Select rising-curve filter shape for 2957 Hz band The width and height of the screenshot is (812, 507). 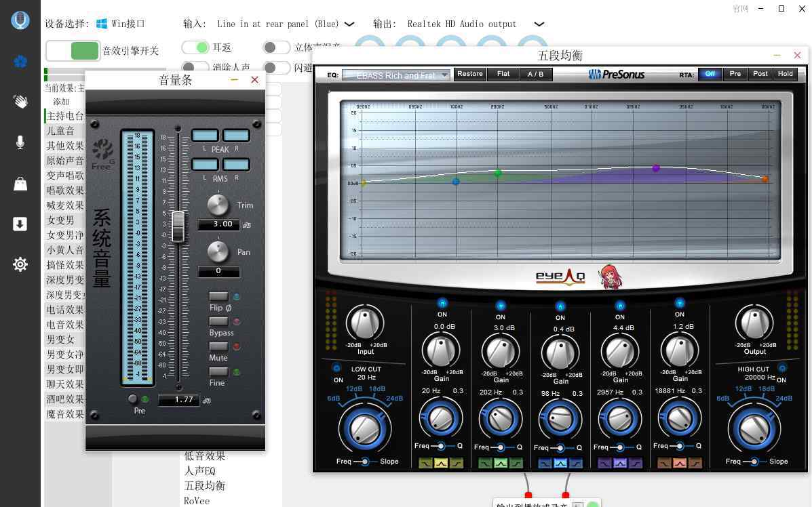636,463
